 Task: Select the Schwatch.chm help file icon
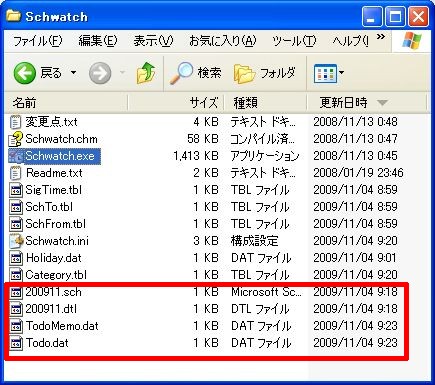pyautogui.click(x=16, y=139)
